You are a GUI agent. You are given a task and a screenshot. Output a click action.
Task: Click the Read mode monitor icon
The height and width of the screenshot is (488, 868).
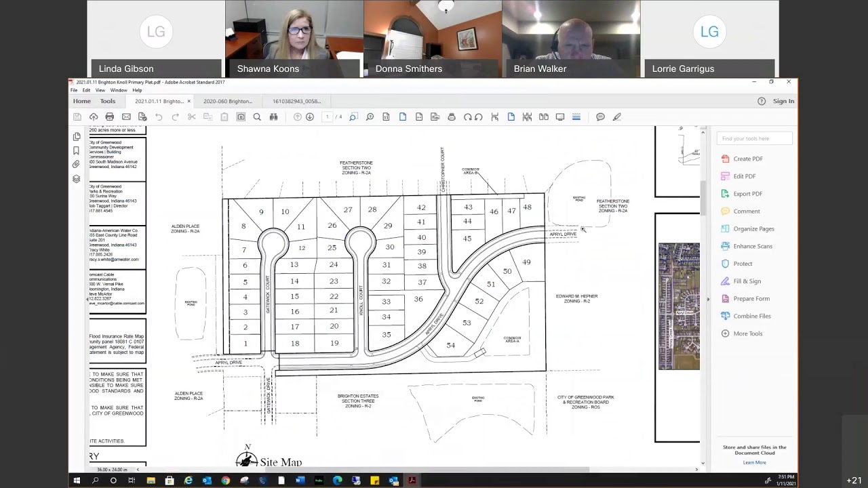560,117
